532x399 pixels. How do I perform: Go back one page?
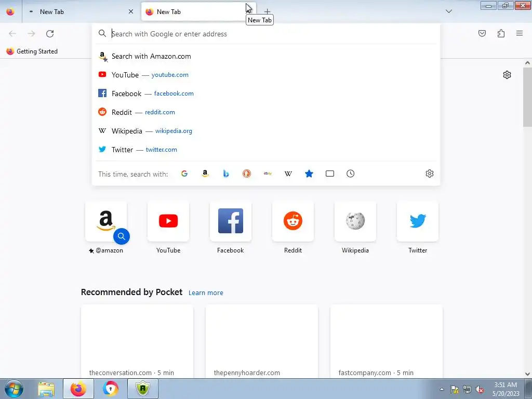12,33
